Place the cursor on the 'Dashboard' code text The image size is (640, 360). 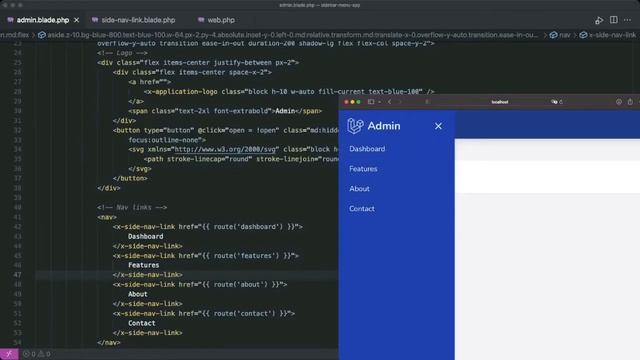(146, 236)
